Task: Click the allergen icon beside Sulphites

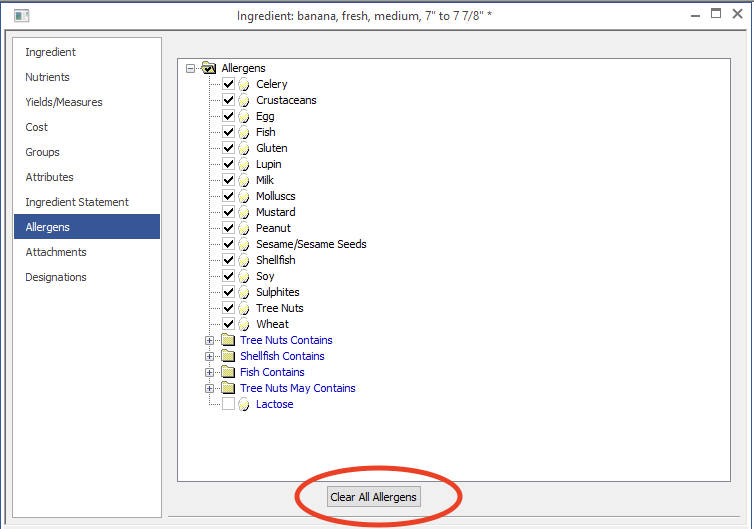Action: point(244,292)
